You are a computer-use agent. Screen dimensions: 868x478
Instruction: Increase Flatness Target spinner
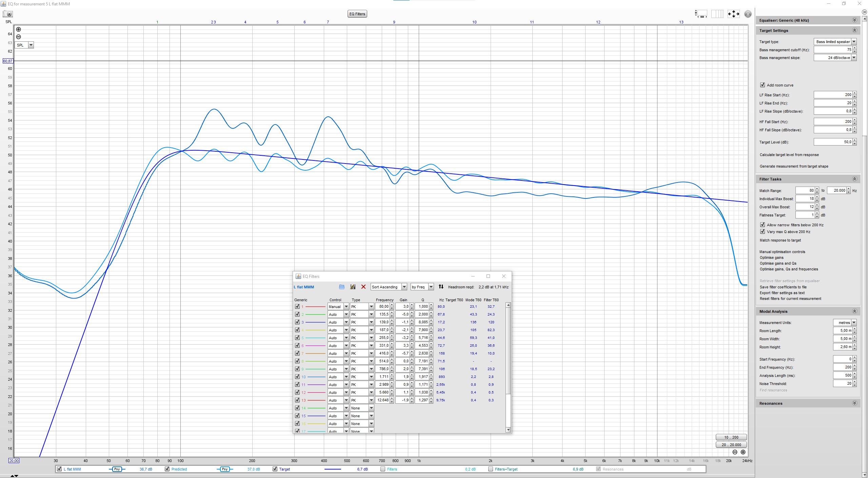click(x=817, y=213)
